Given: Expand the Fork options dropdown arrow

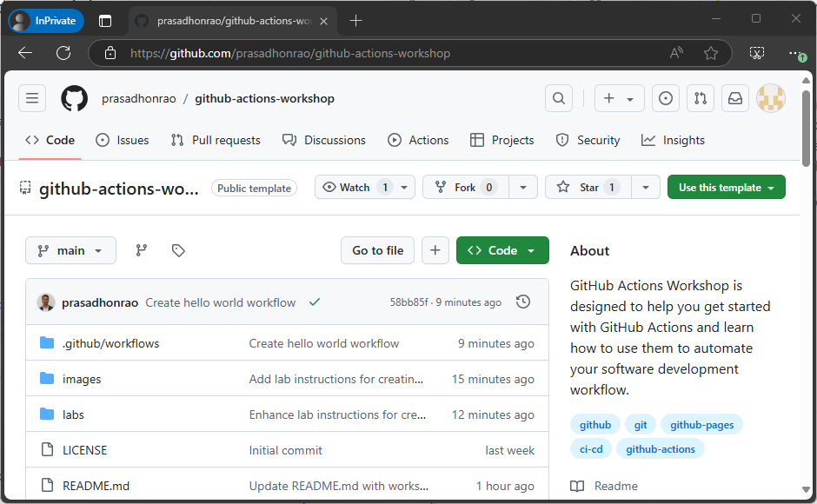Looking at the screenshot, I should (523, 187).
